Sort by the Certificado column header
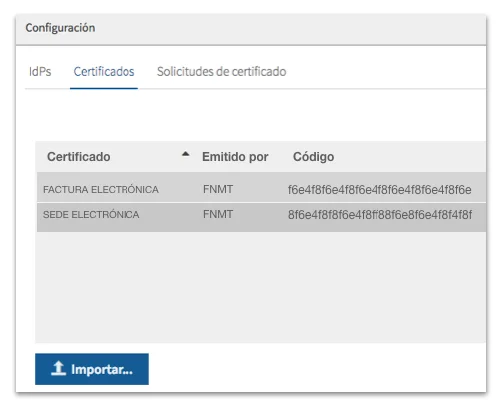This screenshot has height=408, width=503. (79, 157)
